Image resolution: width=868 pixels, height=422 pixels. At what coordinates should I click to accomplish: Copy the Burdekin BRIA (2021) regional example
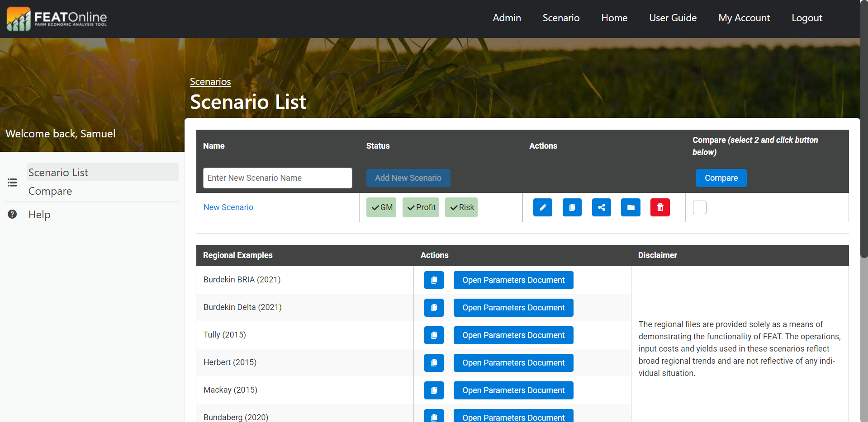[x=434, y=280]
